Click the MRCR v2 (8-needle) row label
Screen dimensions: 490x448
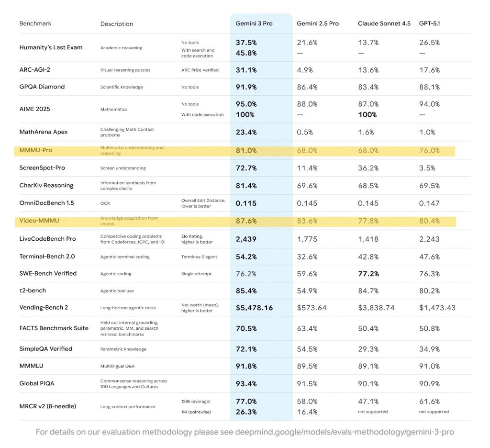point(47,406)
